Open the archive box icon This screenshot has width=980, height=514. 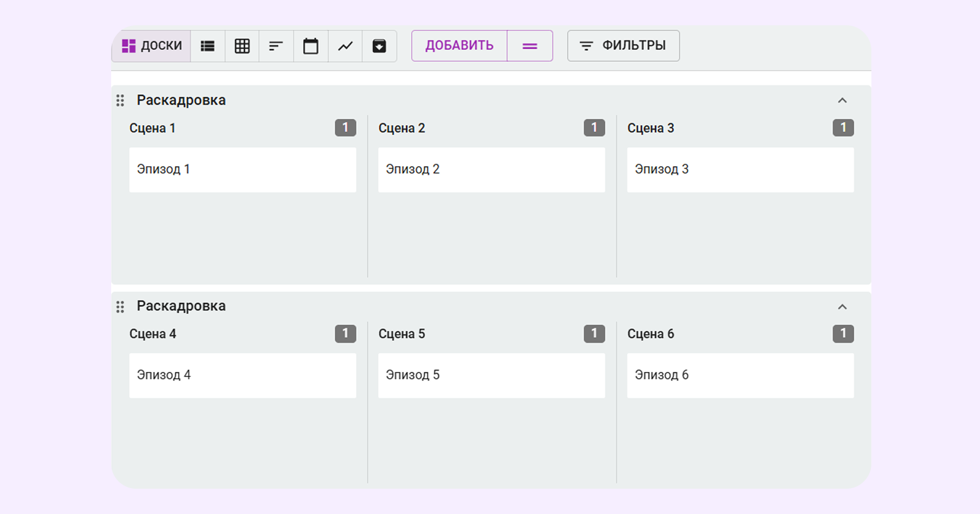[x=379, y=46]
